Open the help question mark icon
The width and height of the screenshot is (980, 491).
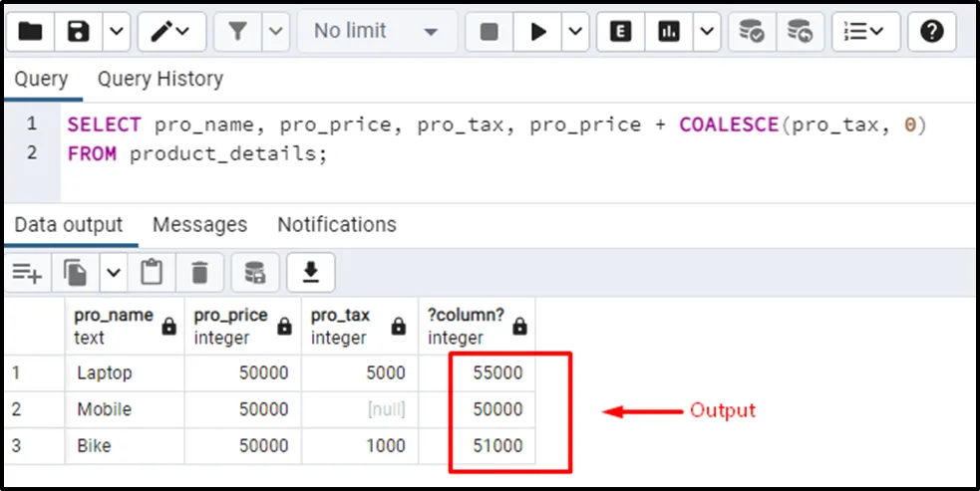pyautogui.click(x=931, y=32)
